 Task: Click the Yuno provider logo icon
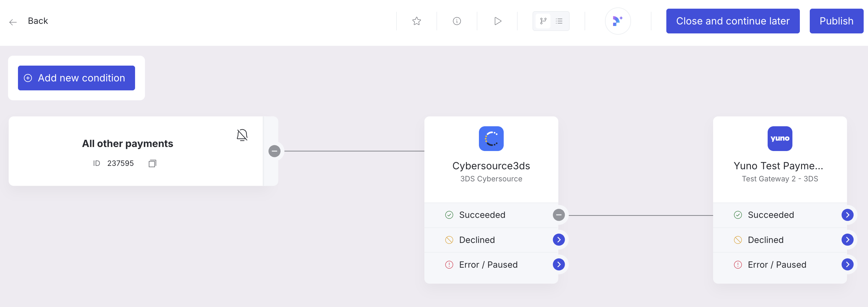tap(780, 138)
